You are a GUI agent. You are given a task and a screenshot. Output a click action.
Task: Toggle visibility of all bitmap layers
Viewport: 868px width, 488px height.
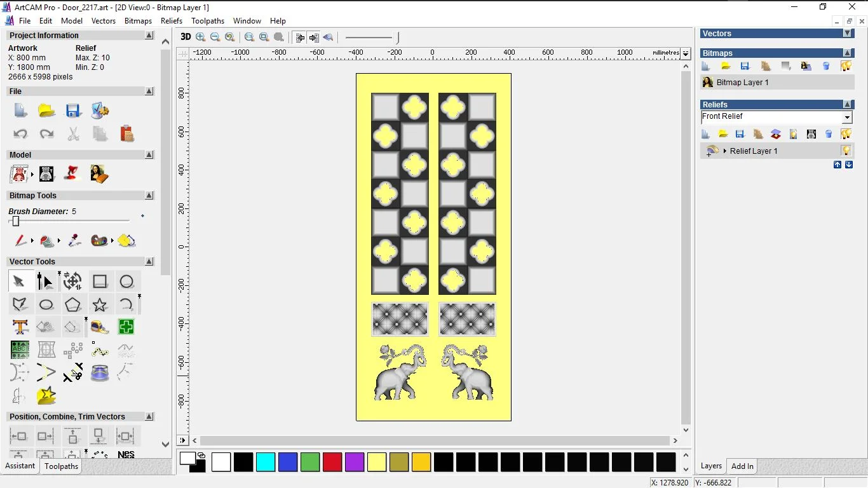(x=846, y=66)
